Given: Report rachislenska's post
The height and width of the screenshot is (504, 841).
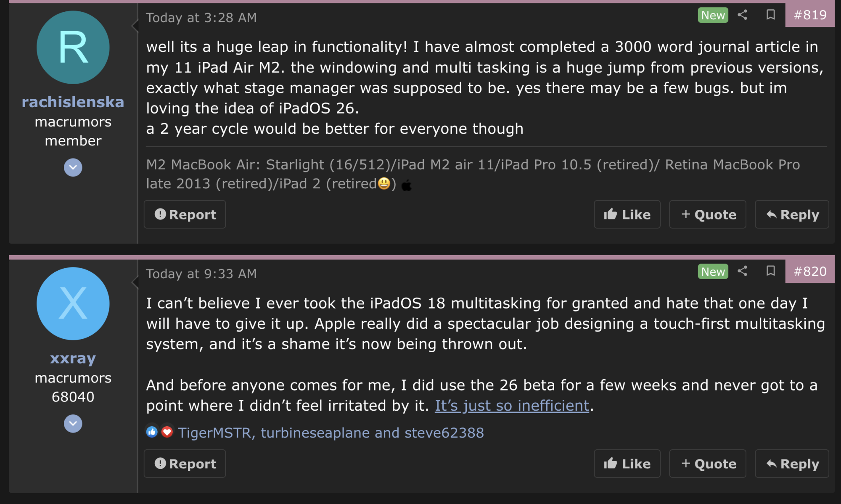Looking at the screenshot, I should point(185,214).
